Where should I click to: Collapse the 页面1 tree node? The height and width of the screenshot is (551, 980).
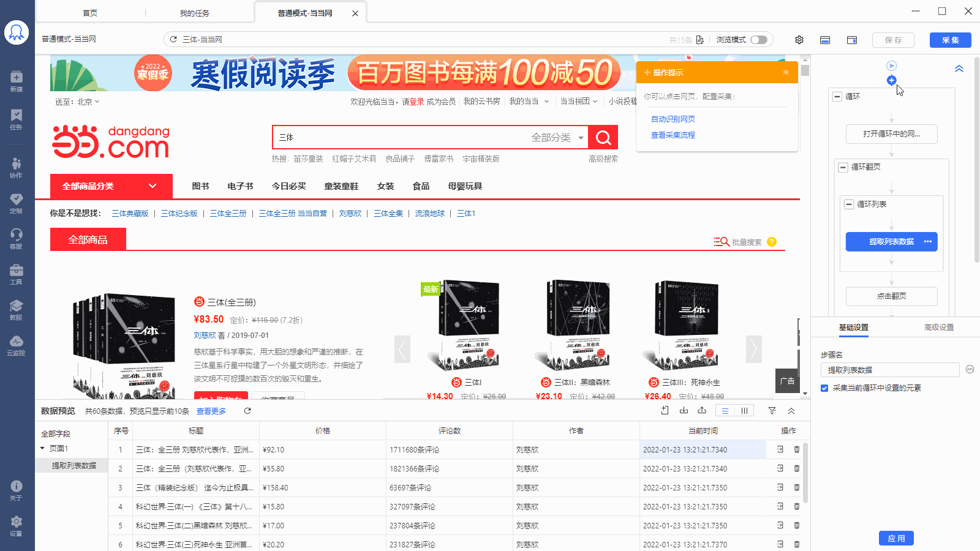(42, 448)
